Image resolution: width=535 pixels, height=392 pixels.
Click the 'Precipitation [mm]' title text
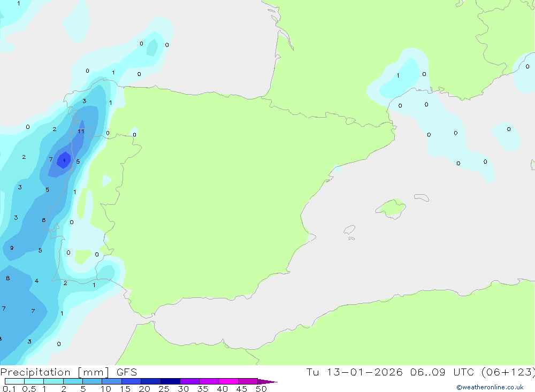coord(55,372)
